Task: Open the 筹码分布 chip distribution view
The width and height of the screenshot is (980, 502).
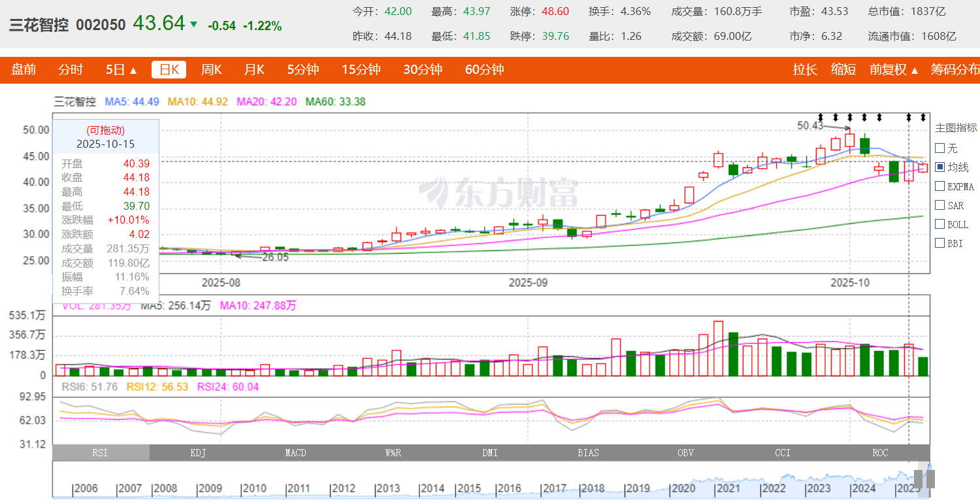Action: pos(955,70)
